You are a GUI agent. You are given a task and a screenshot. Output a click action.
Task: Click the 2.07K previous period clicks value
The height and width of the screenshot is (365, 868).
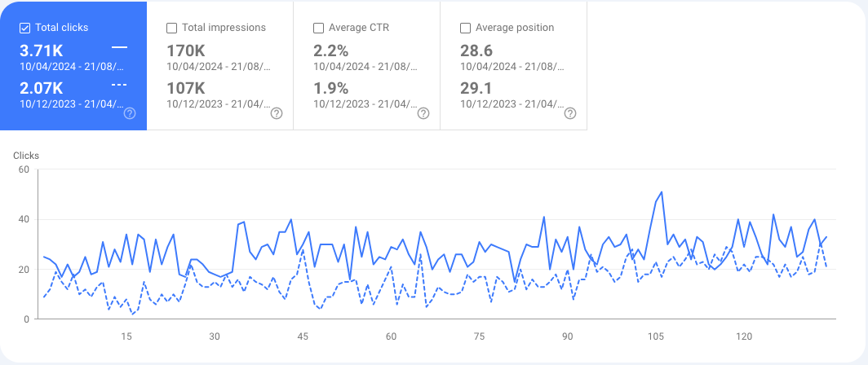42,88
